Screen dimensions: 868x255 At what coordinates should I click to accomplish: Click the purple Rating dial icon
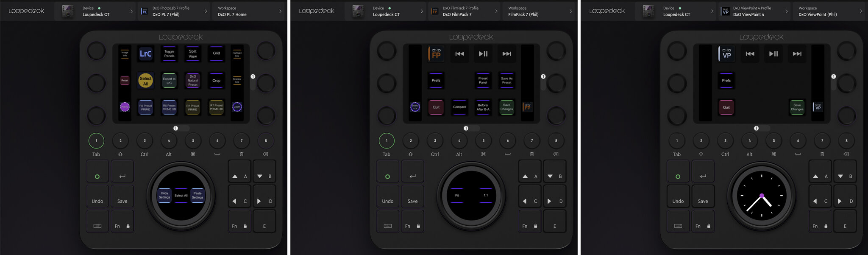(x=125, y=107)
